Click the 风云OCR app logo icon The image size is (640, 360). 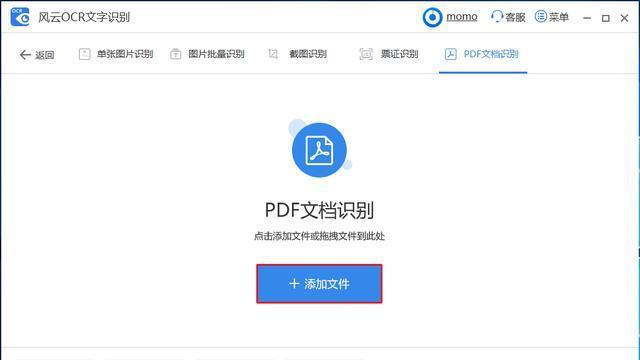click(20, 17)
